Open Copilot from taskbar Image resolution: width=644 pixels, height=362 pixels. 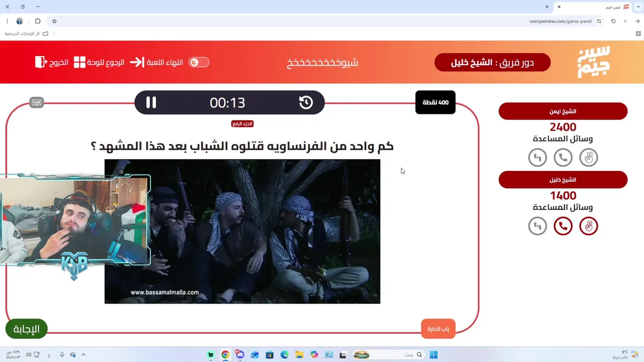point(314,355)
